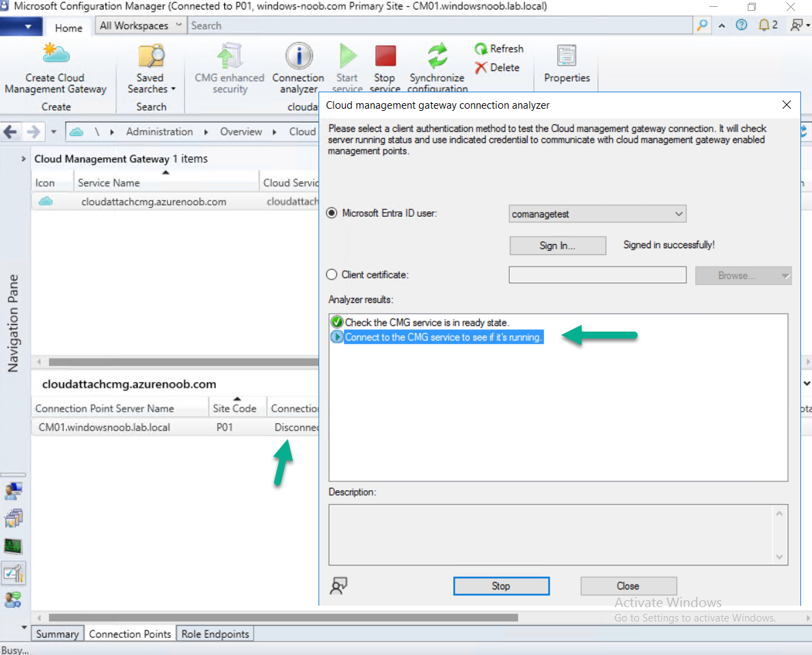Click Delete with the red X
This screenshot has width=812, height=655.
coord(497,68)
